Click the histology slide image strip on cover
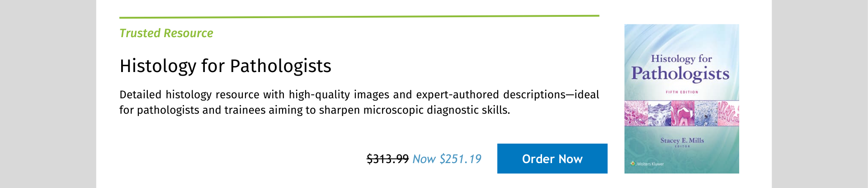 [681, 113]
